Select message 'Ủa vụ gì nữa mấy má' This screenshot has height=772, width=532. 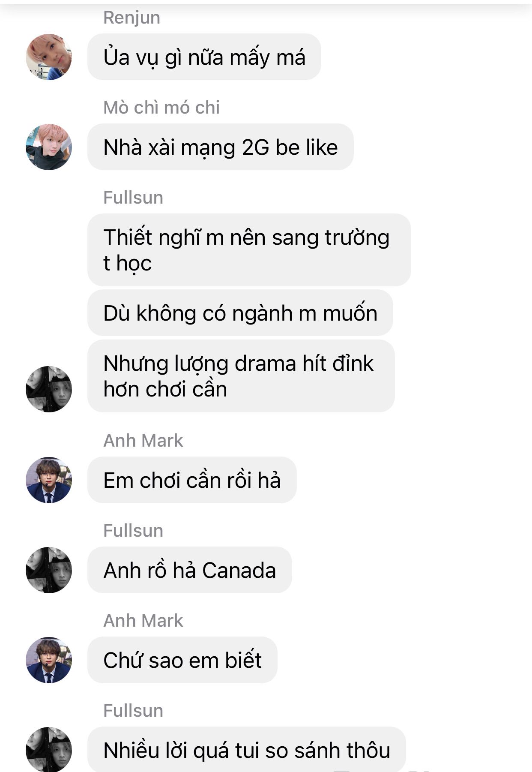(x=204, y=57)
